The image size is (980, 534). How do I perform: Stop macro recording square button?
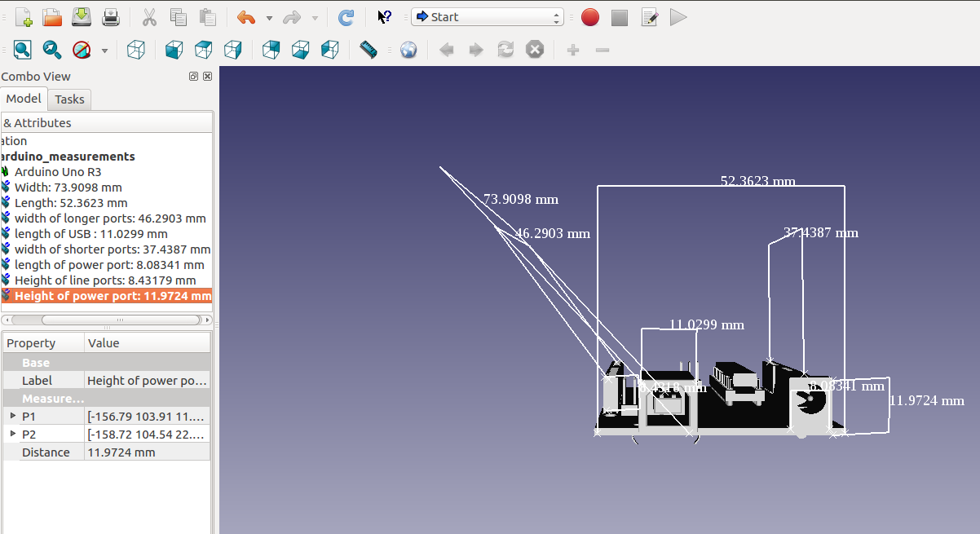[x=620, y=17]
